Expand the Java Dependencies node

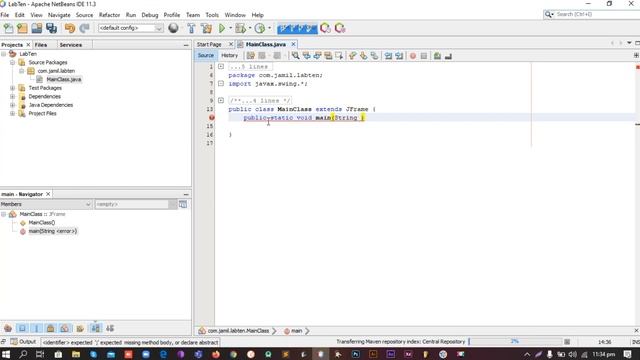point(12,105)
